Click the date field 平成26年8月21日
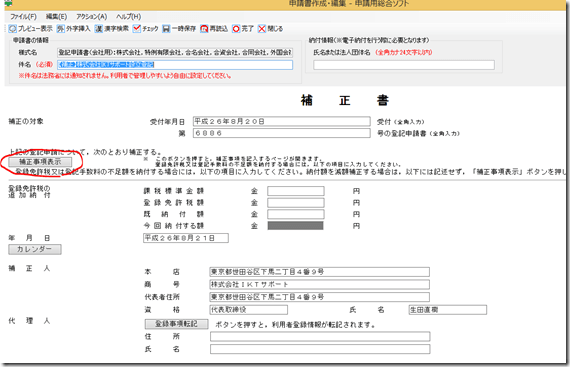 [x=186, y=238]
